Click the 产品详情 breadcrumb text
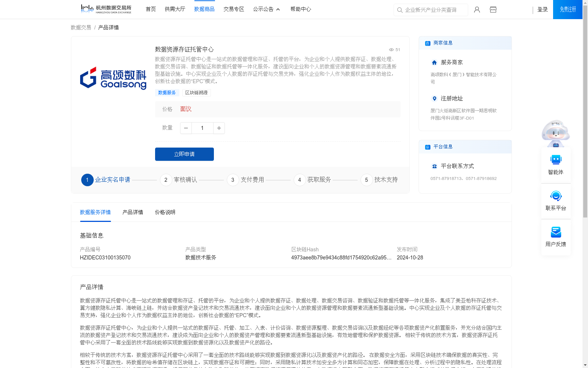The image size is (588, 368). coord(108,28)
